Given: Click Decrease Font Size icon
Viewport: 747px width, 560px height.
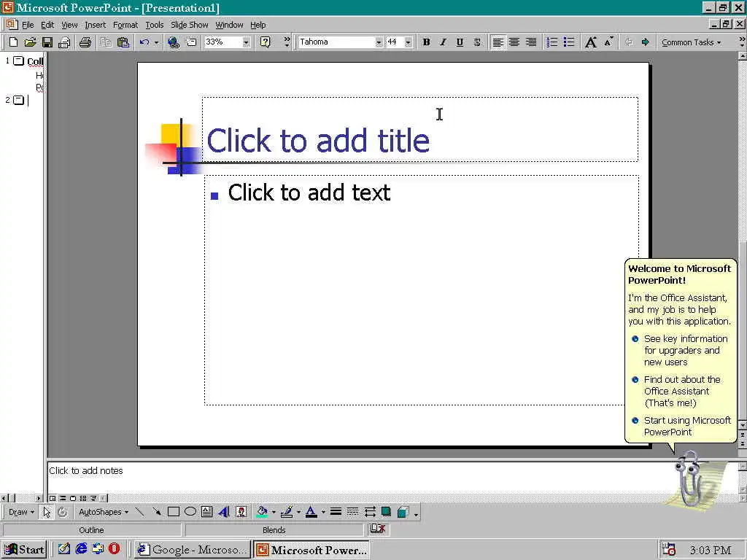Looking at the screenshot, I should point(608,42).
